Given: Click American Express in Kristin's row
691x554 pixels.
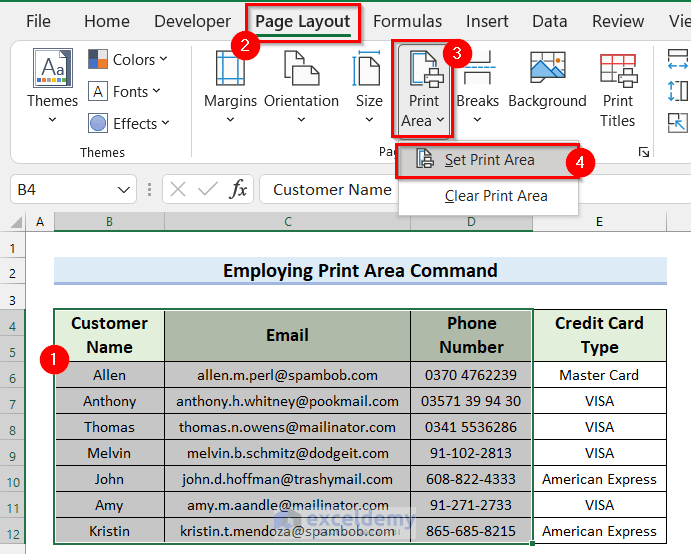Looking at the screenshot, I should pos(599,531).
